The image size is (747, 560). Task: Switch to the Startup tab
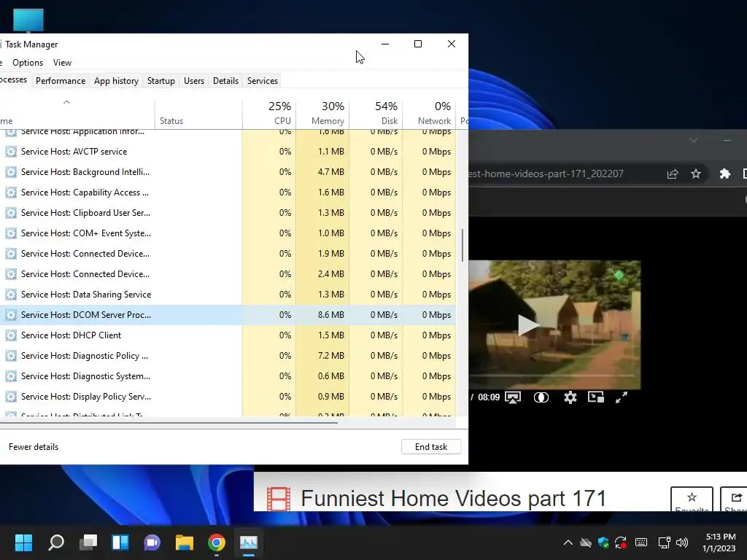pos(161,80)
